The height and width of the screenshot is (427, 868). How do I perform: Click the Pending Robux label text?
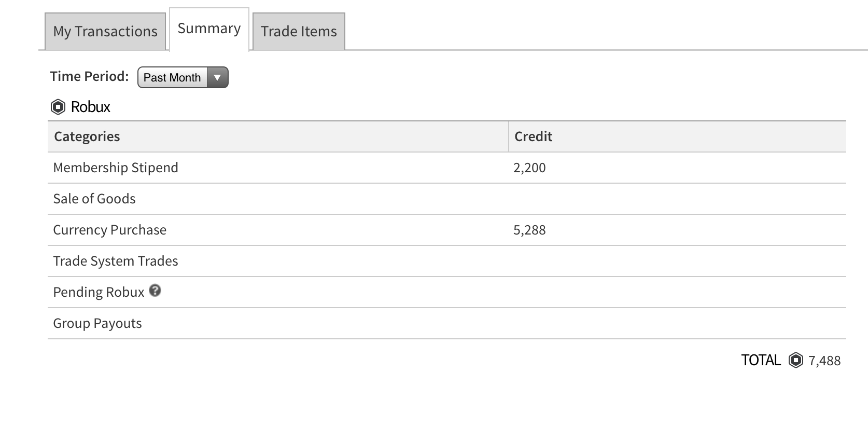[x=99, y=292]
